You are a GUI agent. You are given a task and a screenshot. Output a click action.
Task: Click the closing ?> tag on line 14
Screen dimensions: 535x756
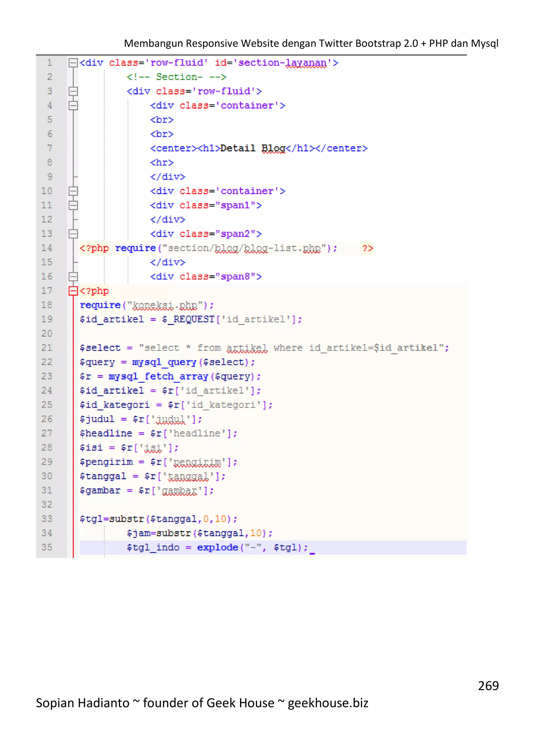click(368, 248)
